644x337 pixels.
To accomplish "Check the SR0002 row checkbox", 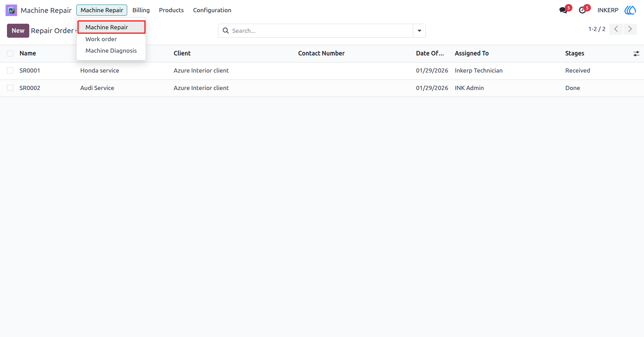I will (10, 88).
